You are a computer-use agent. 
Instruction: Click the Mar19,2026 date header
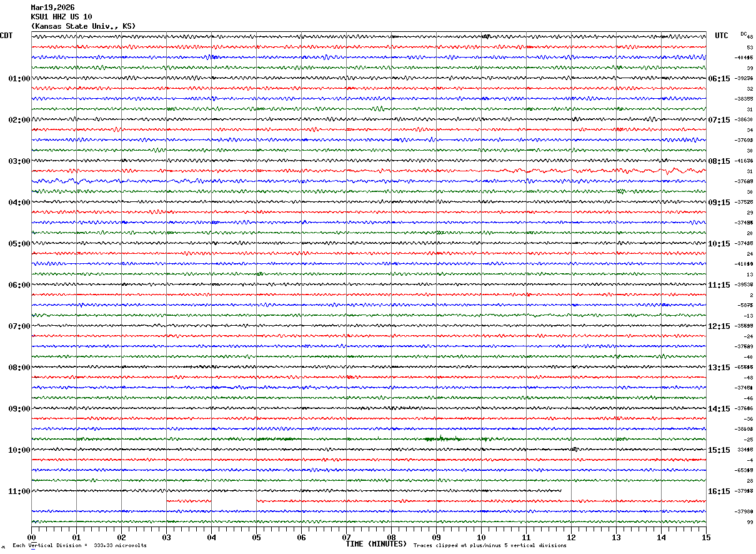[52, 8]
